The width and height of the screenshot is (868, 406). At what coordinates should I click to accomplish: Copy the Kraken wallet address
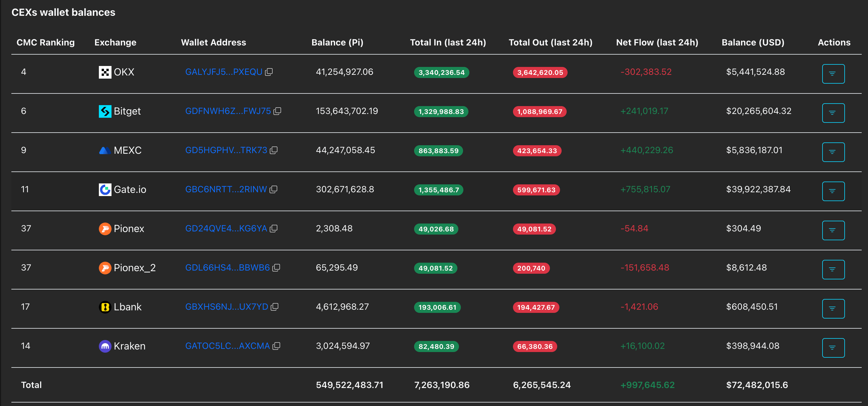tap(276, 346)
